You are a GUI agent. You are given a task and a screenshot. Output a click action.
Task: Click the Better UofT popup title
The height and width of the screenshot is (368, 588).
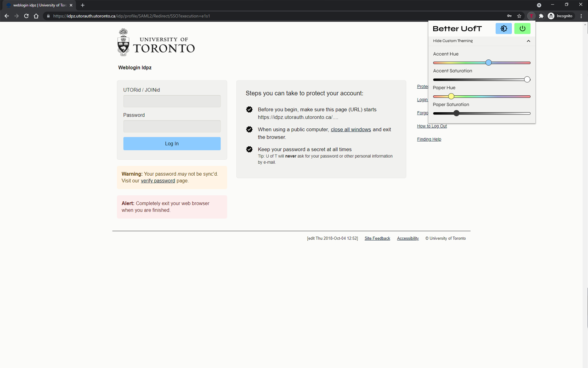457,29
